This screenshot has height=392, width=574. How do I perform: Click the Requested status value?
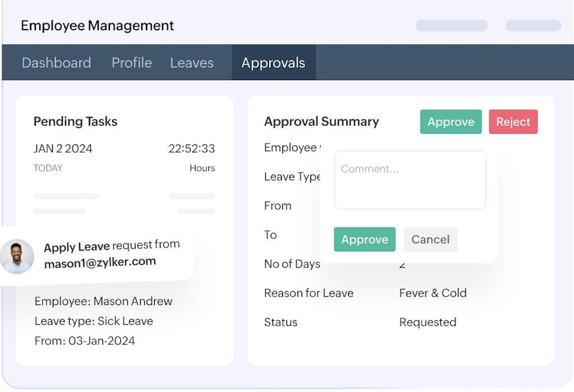click(428, 322)
